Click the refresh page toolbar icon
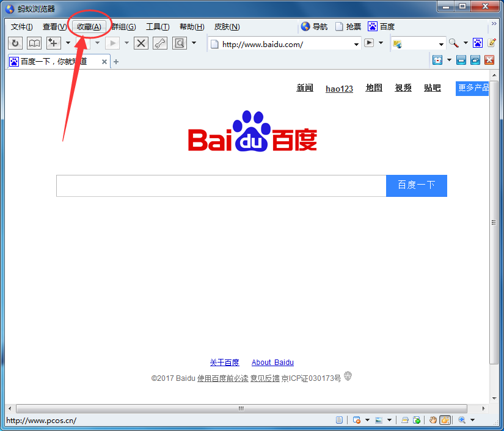 (x=15, y=43)
